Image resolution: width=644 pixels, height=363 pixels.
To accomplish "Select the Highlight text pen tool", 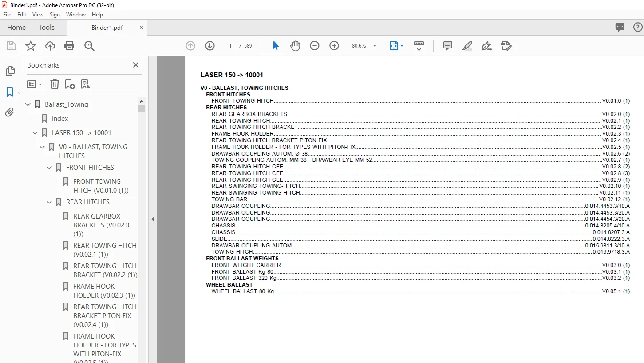I will click(467, 46).
